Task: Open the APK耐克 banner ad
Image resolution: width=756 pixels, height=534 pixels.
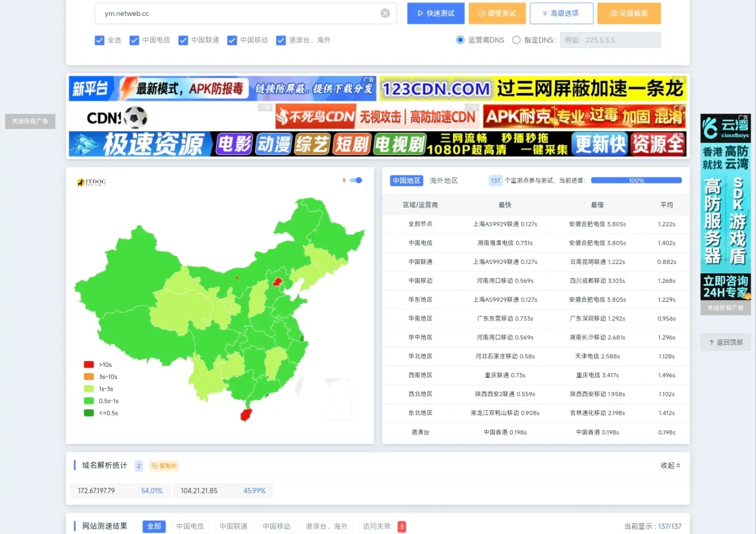Action: pyautogui.click(x=585, y=116)
